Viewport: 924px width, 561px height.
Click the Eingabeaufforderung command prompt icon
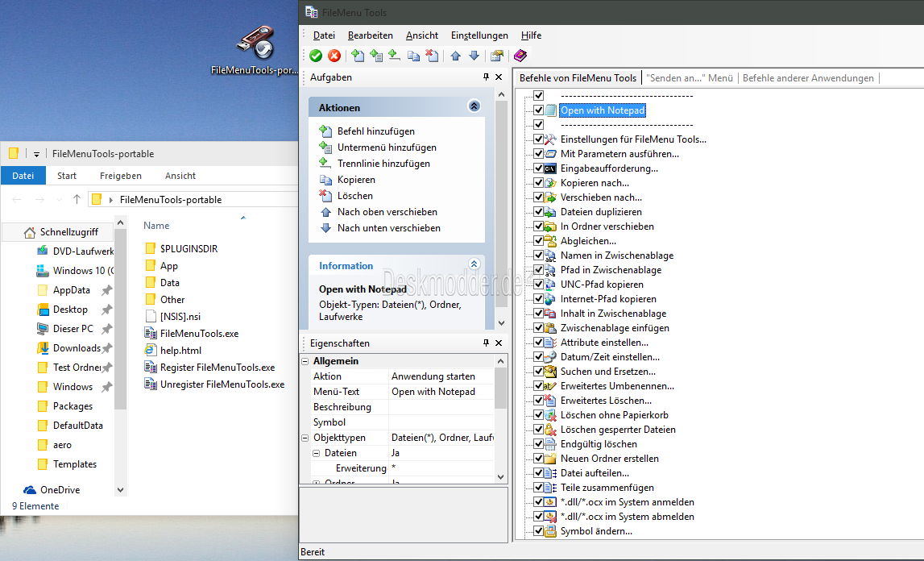pos(549,168)
